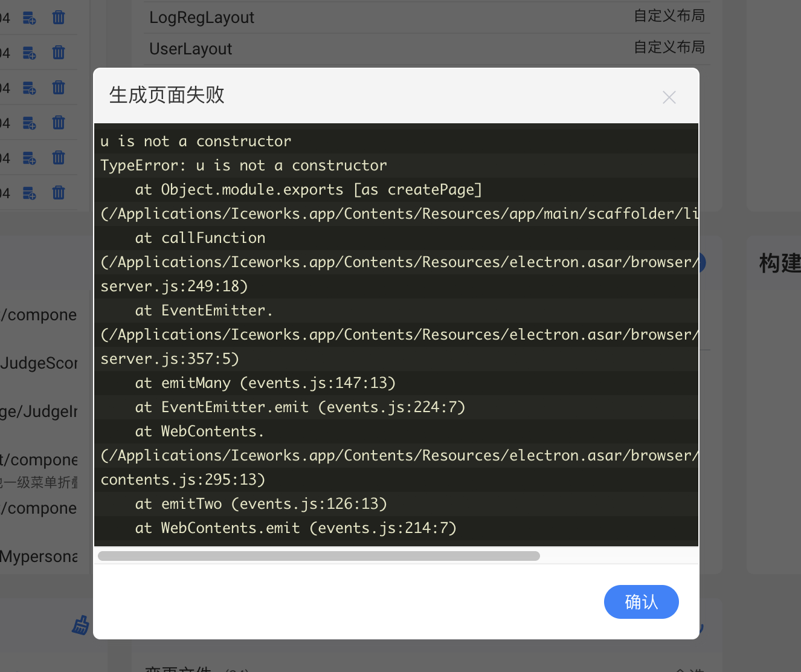Click the add-page icon in the first sidebar row

click(x=29, y=18)
